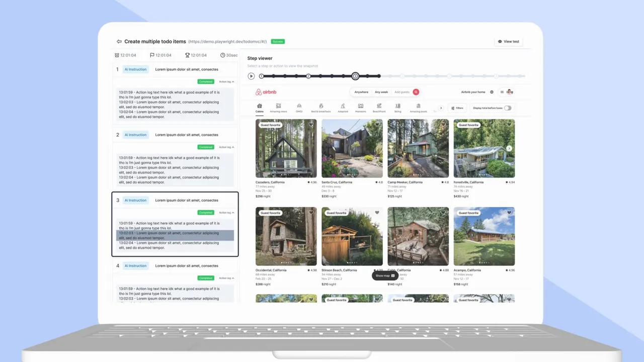Favorite the Occidental listing with heart
The image size is (644, 362).
coord(311,213)
